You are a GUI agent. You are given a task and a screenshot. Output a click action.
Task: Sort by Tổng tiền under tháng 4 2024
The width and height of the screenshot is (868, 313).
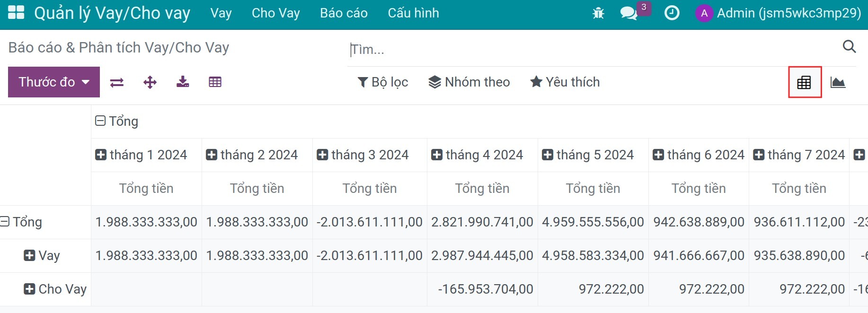pyautogui.click(x=482, y=189)
